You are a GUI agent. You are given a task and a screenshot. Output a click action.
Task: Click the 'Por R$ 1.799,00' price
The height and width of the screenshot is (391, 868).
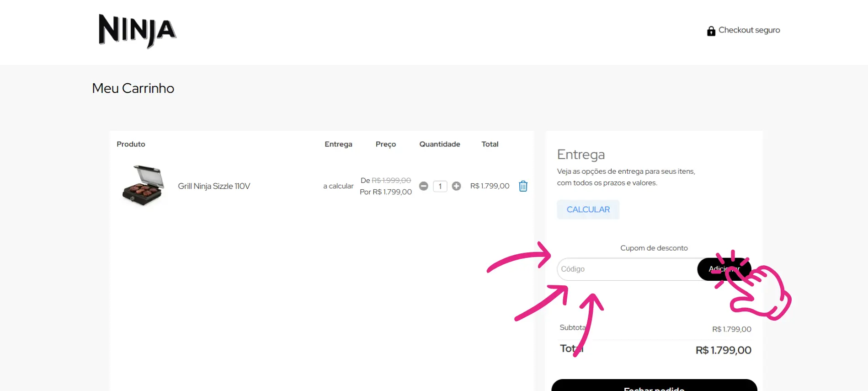click(x=386, y=192)
